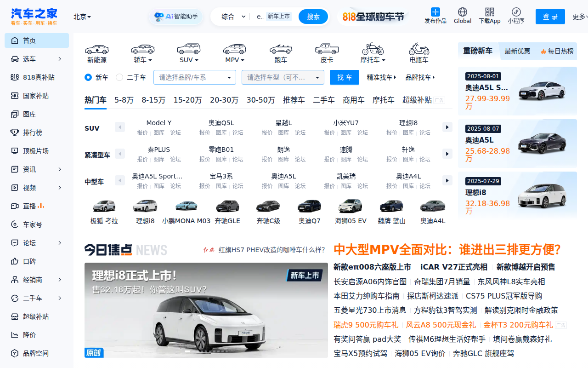This screenshot has height=368, width=588.
Task: Select the 新车 radio button
Action: [x=88, y=77]
